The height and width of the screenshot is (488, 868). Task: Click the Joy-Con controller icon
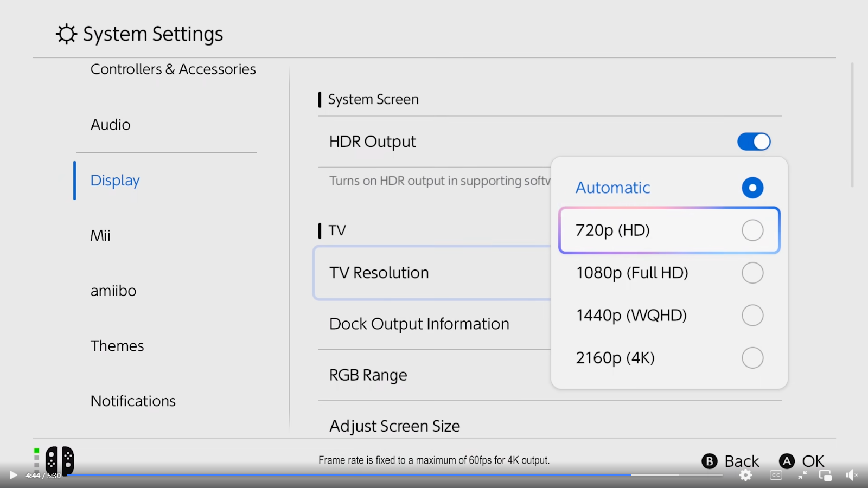click(60, 460)
